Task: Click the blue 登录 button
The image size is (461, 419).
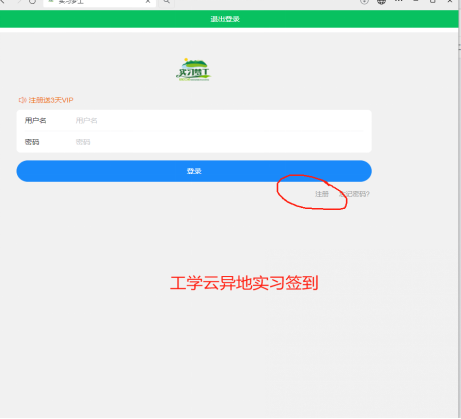Action: 194,171
